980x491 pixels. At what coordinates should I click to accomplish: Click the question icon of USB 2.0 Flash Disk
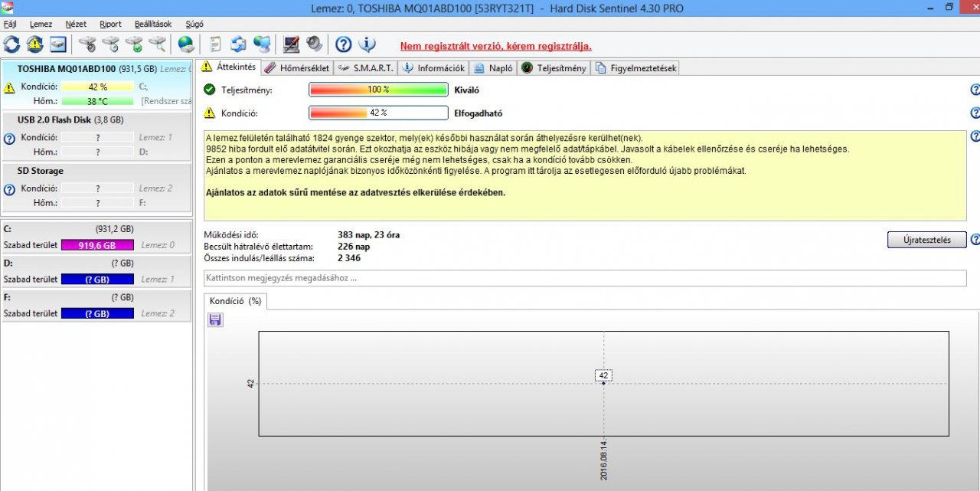(9, 139)
